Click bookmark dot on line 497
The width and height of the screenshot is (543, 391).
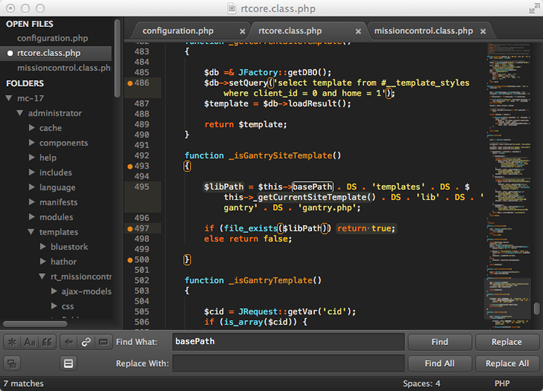130,229
